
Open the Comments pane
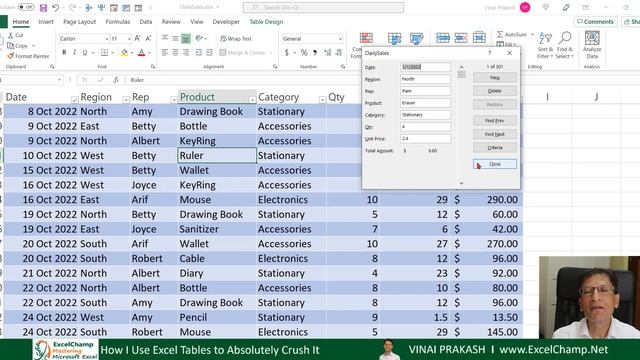coord(595,22)
